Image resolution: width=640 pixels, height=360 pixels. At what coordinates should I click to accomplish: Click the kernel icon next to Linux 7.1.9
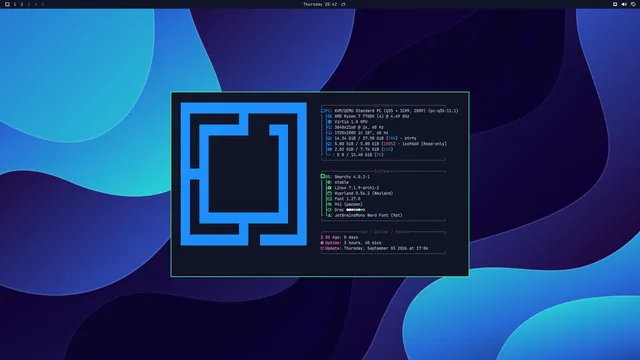tap(329, 188)
